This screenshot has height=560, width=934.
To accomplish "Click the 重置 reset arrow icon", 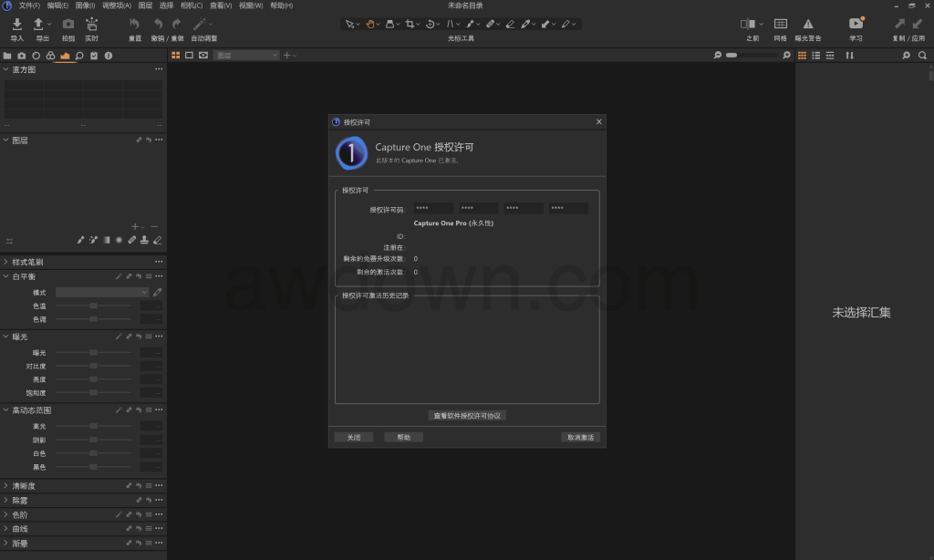I will click(x=135, y=25).
